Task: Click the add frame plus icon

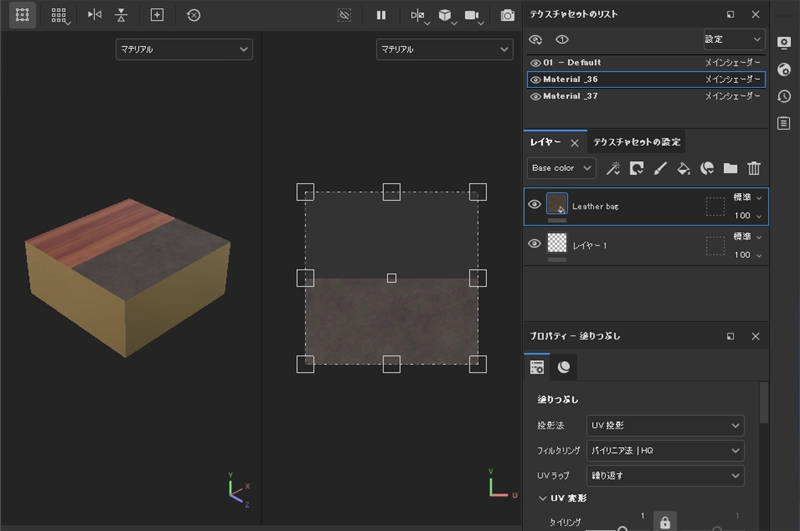Action: click(x=157, y=15)
